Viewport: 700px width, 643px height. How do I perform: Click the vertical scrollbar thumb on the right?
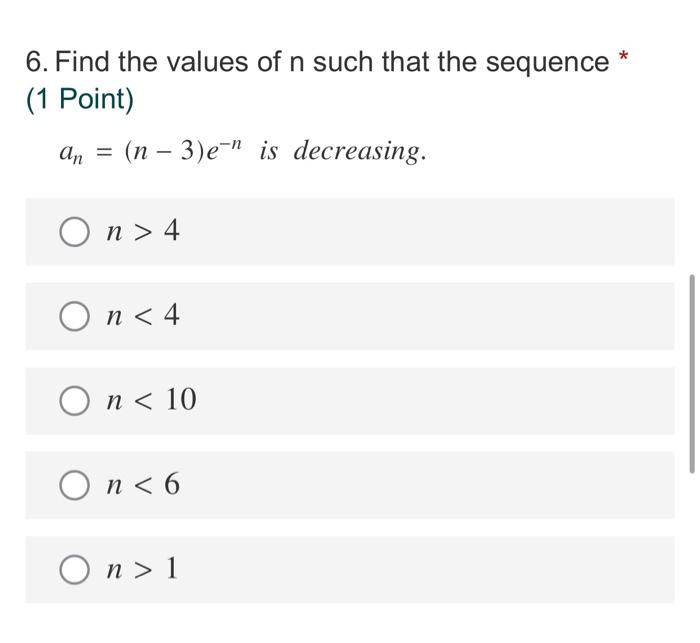pos(692,374)
